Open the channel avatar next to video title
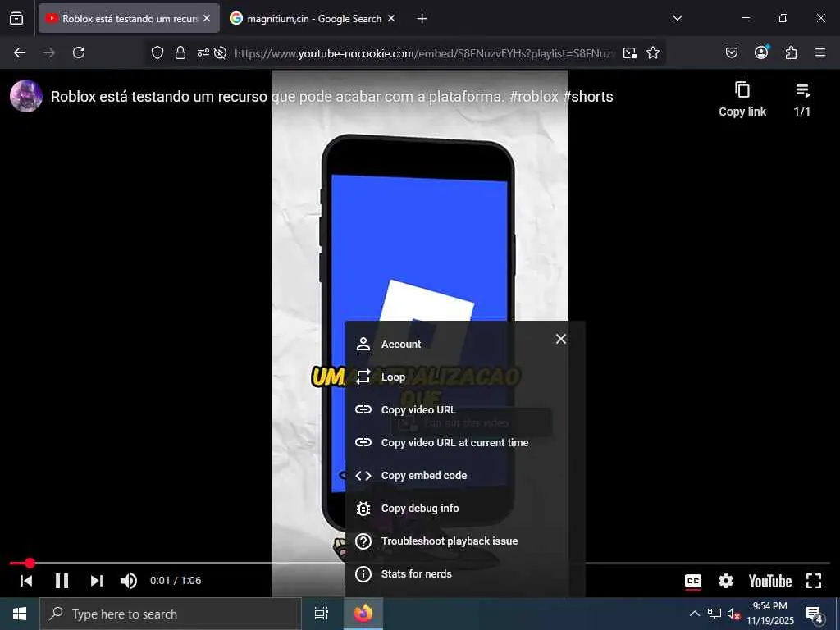 [26, 96]
